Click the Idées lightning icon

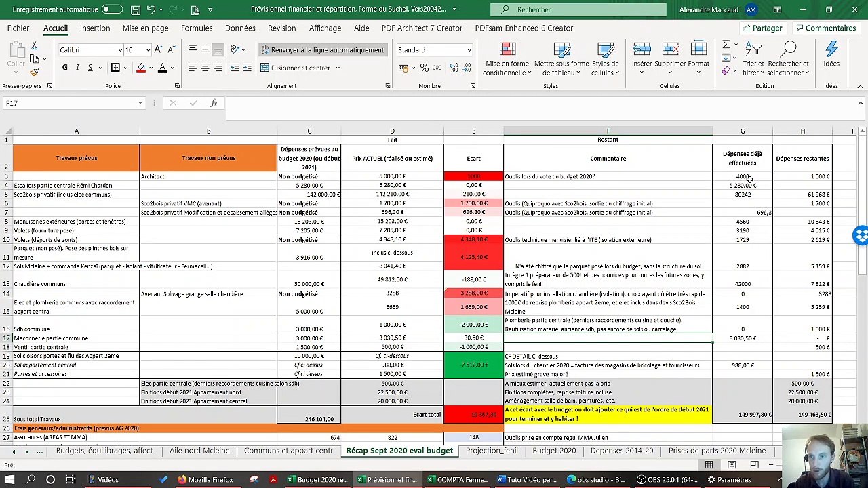831,55
